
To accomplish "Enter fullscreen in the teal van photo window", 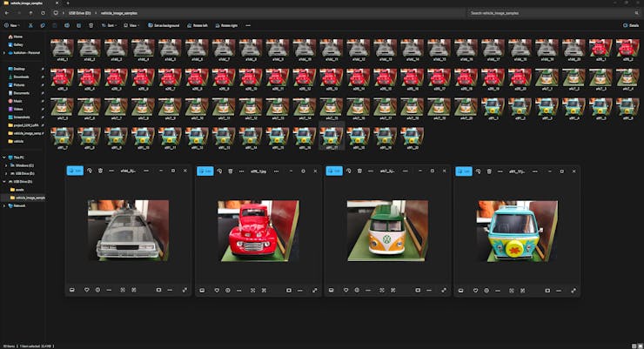I will pos(574,291).
